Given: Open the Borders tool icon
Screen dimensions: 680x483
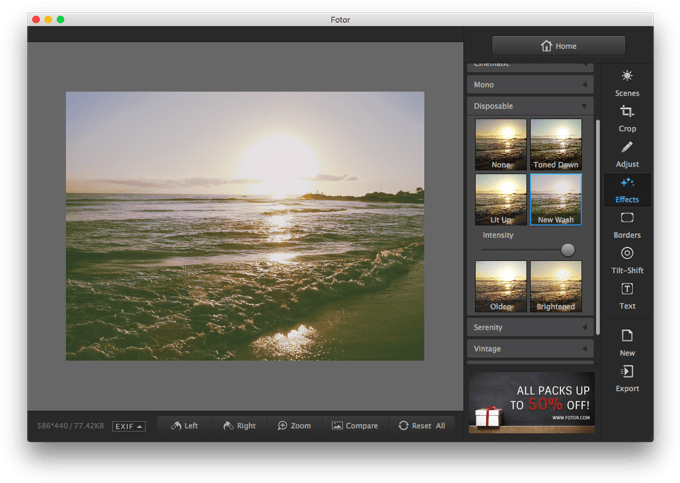Looking at the screenshot, I should [x=627, y=218].
